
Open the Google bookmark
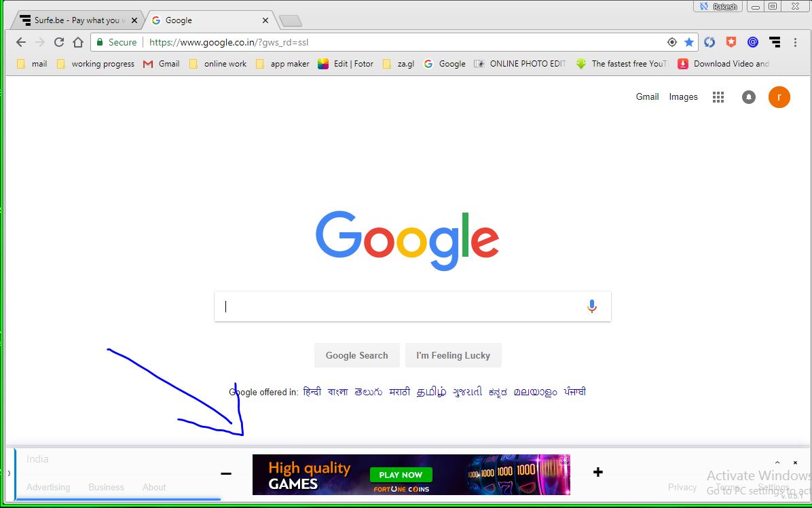coord(445,64)
